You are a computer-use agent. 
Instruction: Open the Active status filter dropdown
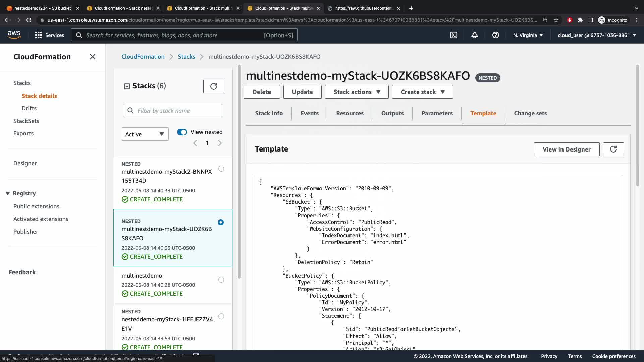pyautogui.click(x=145, y=134)
